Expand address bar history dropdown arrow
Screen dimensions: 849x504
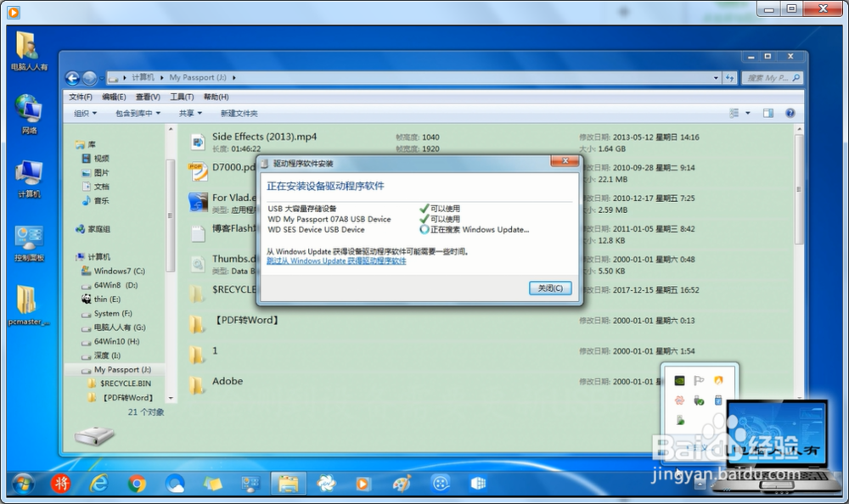coord(716,78)
